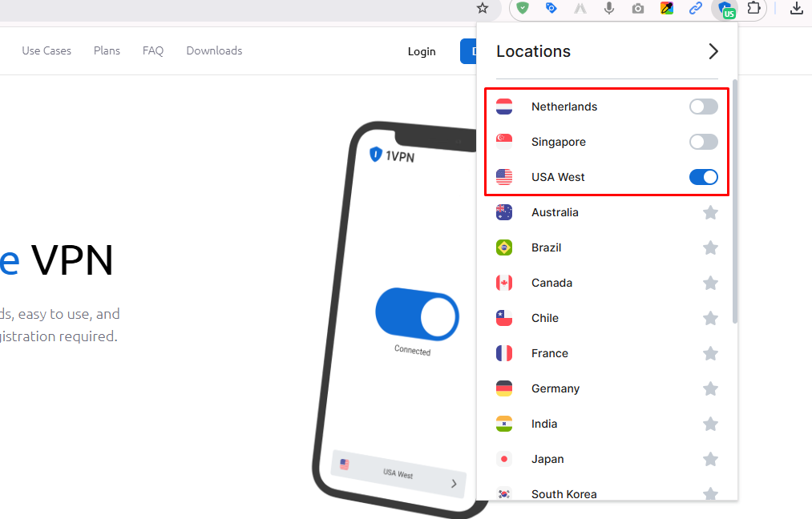This screenshot has height=519, width=812.
Task: Open the USA West selector on the phone mockup
Action: click(398, 474)
